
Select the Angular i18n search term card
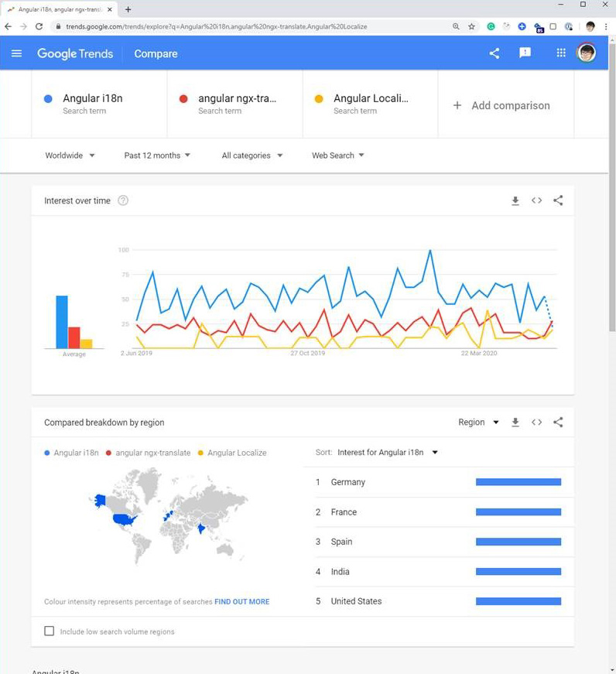click(x=99, y=104)
